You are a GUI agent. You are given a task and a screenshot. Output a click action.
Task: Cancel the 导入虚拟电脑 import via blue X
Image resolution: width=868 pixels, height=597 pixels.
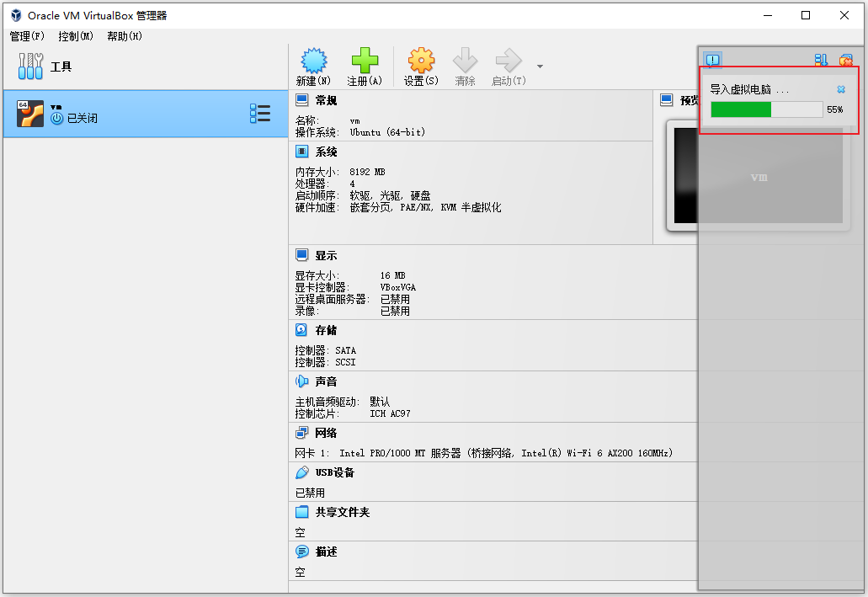coord(840,88)
